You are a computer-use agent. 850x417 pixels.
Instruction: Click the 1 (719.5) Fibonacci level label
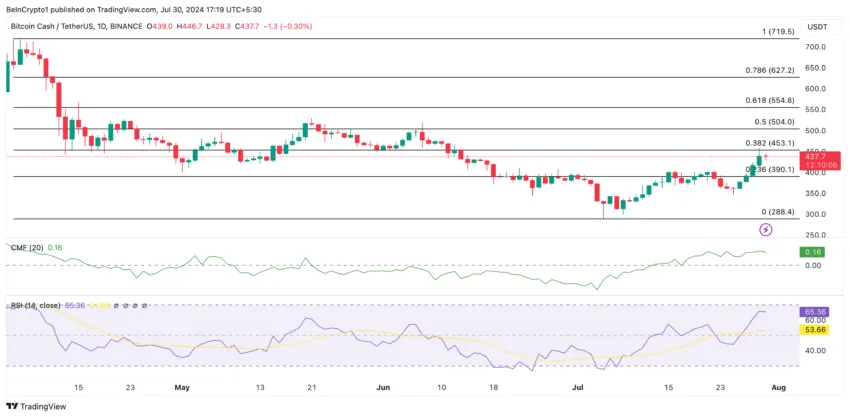tap(778, 32)
